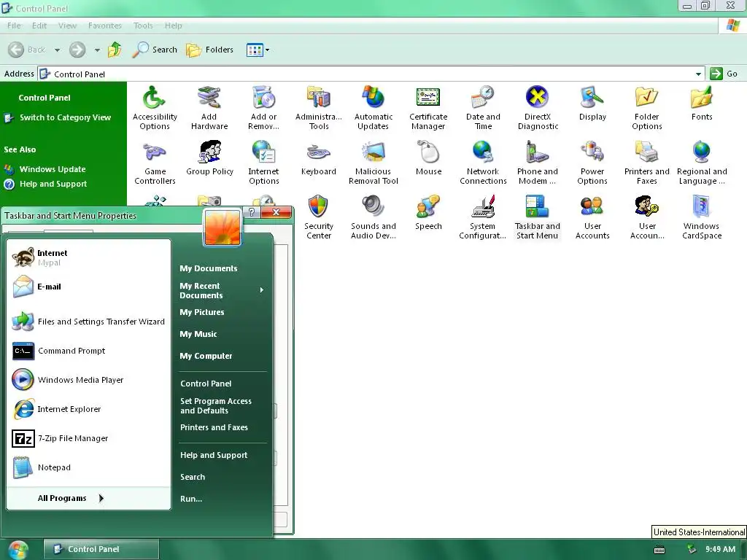Open Taskbar and Start Menu icon

point(538,217)
